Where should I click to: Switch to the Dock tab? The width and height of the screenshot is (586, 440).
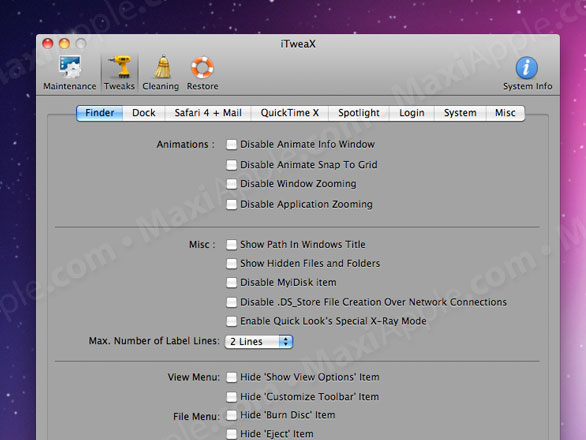[x=144, y=113]
